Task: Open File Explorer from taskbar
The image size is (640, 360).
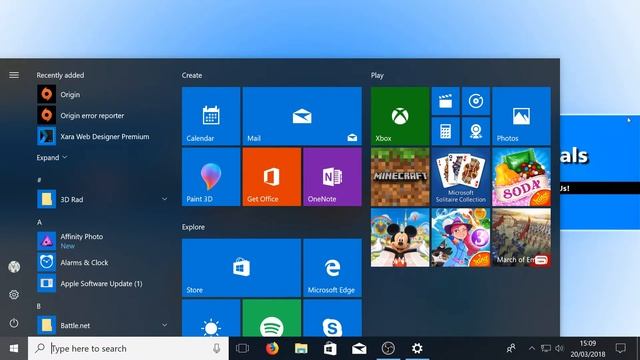Action: [x=301, y=349]
